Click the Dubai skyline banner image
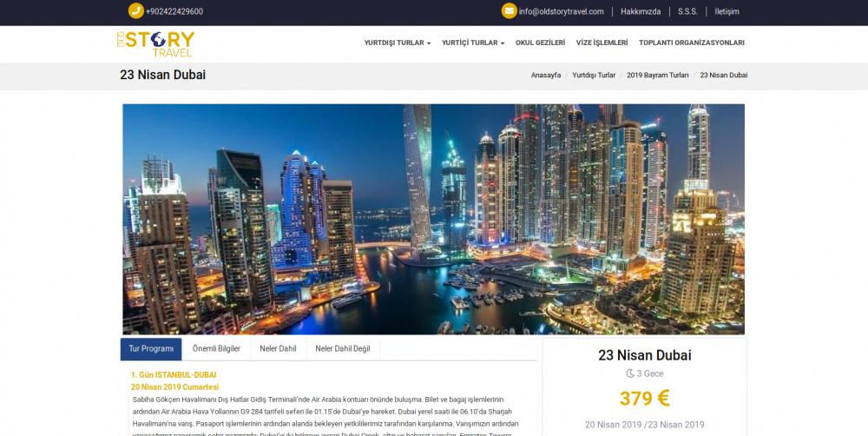 (433, 220)
